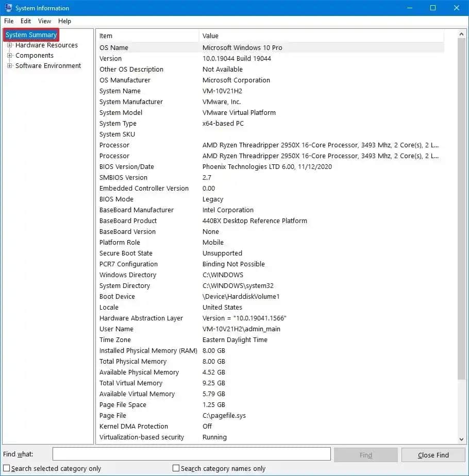Open the View menu
Viewport: 469px width, 476px height.
tap(45, 21)
